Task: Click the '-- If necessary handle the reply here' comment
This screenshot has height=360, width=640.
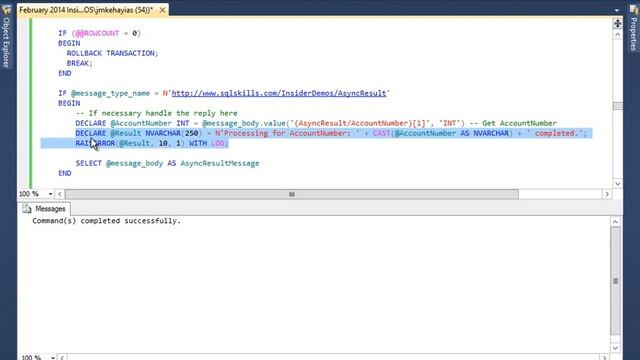Action: pyautogui.click(x=156, y=113)
